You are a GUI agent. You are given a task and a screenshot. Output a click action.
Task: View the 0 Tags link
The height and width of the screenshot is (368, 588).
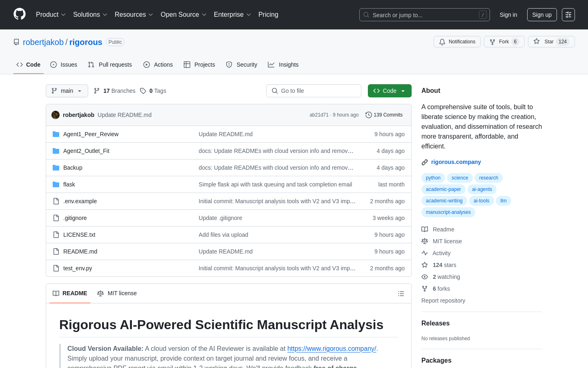[x=153, y=91]
